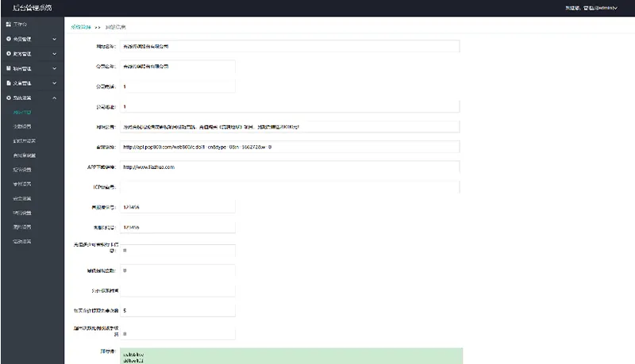Click the file-shaped icon in sidebar menu
This screenshot has width=635, height=364.
[9, 83]
